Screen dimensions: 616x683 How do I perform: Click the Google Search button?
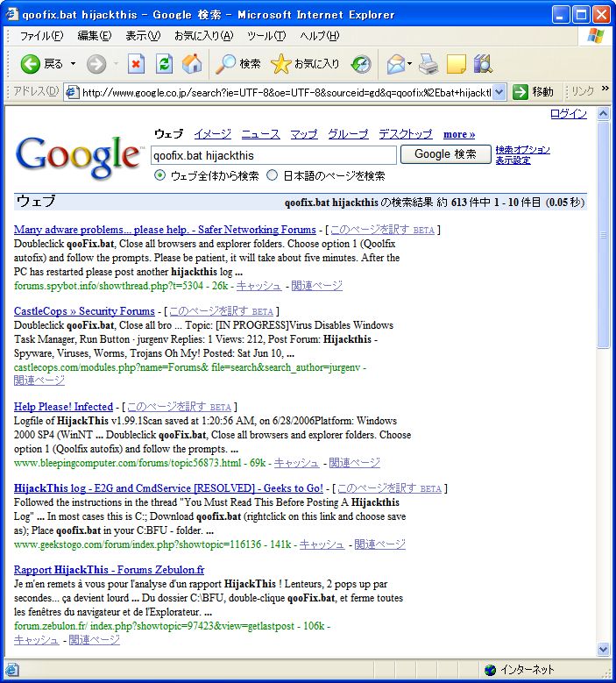pyautogui.click(x=445, y=154)
